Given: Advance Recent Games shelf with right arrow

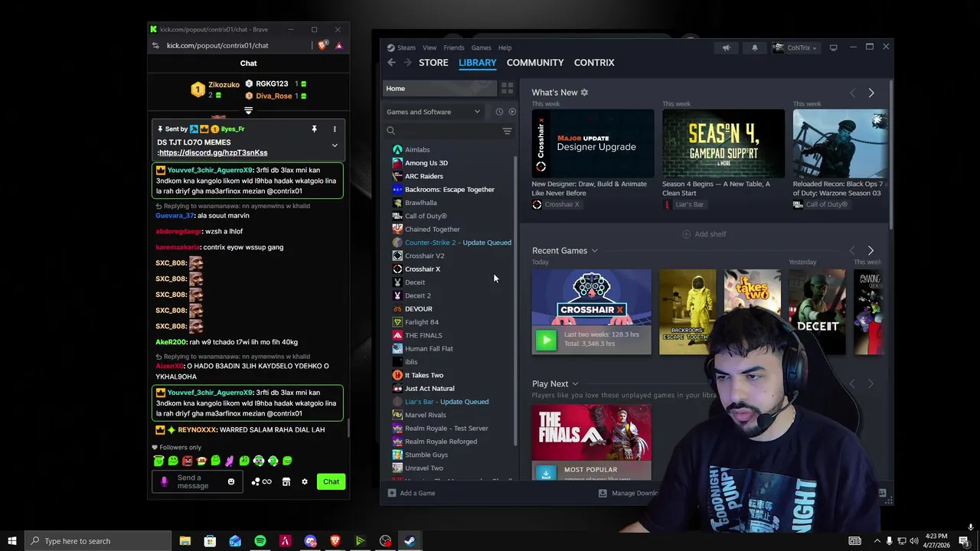Looking at the screenshot, I should point(871,250).
